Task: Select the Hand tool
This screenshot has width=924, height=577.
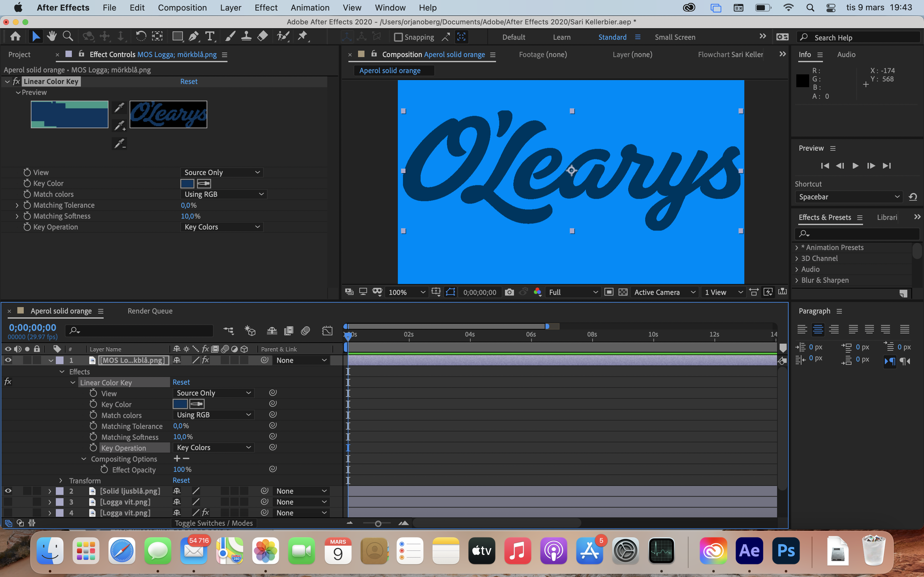Action: coord(52,37)
